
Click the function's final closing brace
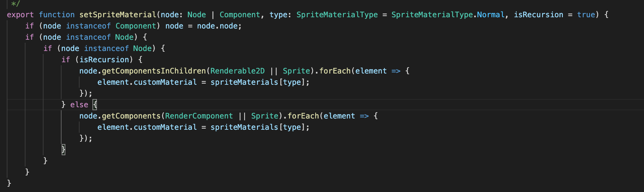(x=9, y=183)
